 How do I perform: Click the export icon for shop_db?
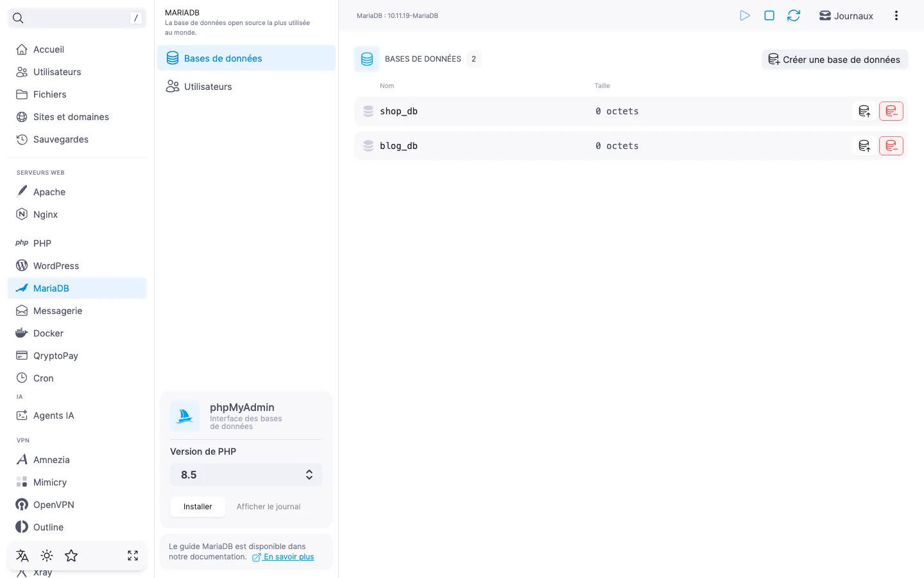[864, 111]
